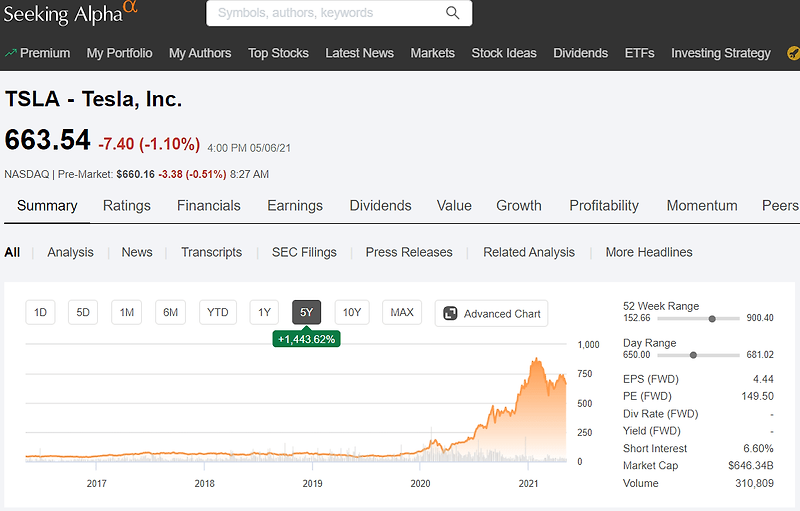Viewport: 800px width, 511px height.
Task: Open More Headlines
Action: click(x=649, y=252)
